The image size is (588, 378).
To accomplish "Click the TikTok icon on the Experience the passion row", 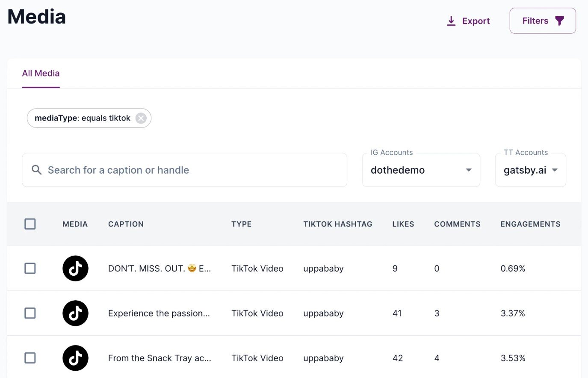I will (75, 313).
